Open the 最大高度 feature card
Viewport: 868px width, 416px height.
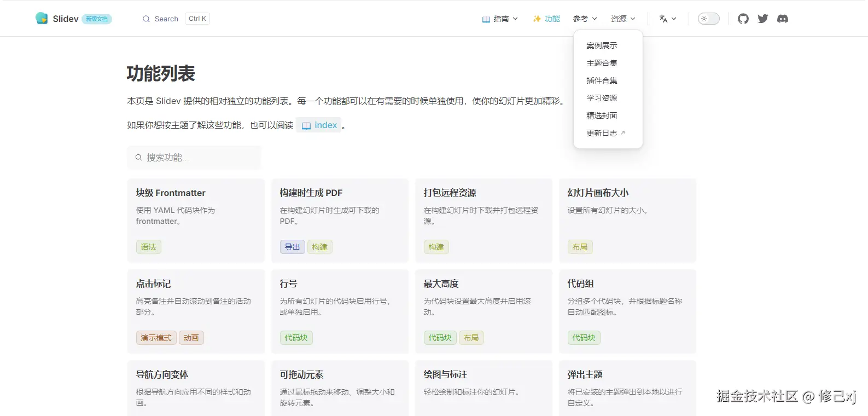[x=483, y=311]
